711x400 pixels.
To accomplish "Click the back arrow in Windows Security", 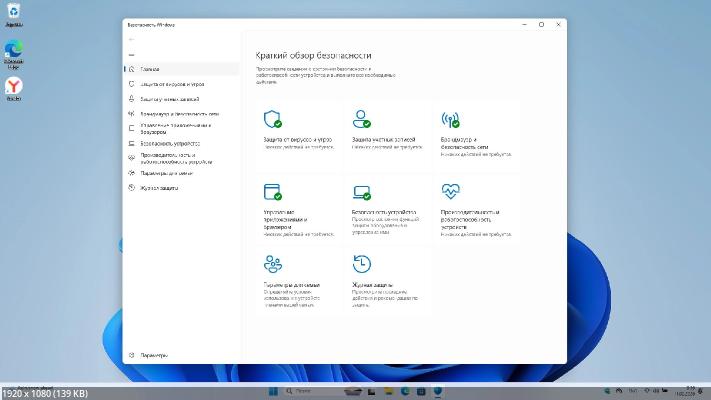I will (132, 39).
